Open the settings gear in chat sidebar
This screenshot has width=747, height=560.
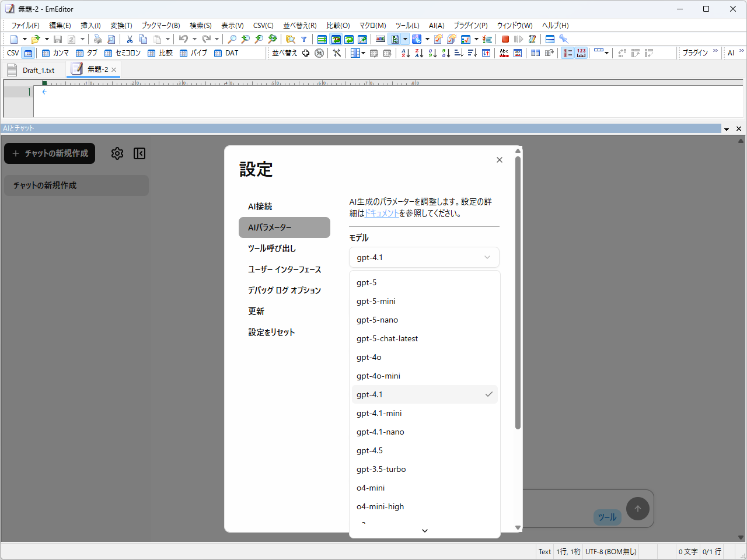pos(117,153)
